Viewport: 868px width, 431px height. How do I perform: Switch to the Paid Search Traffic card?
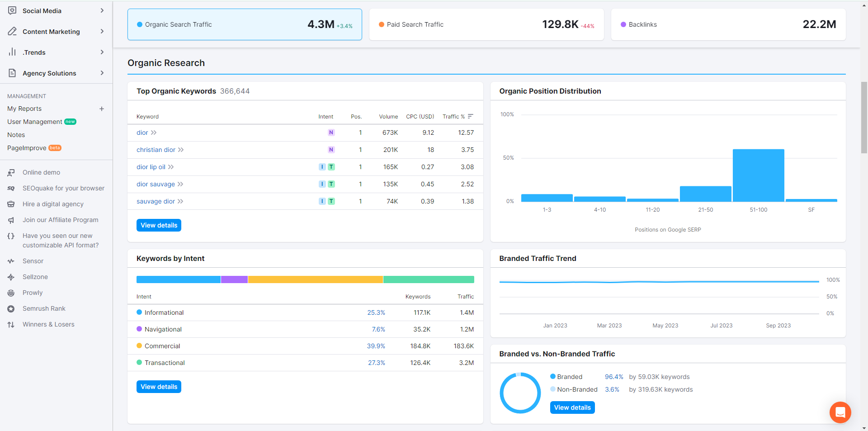click(486, 24)
